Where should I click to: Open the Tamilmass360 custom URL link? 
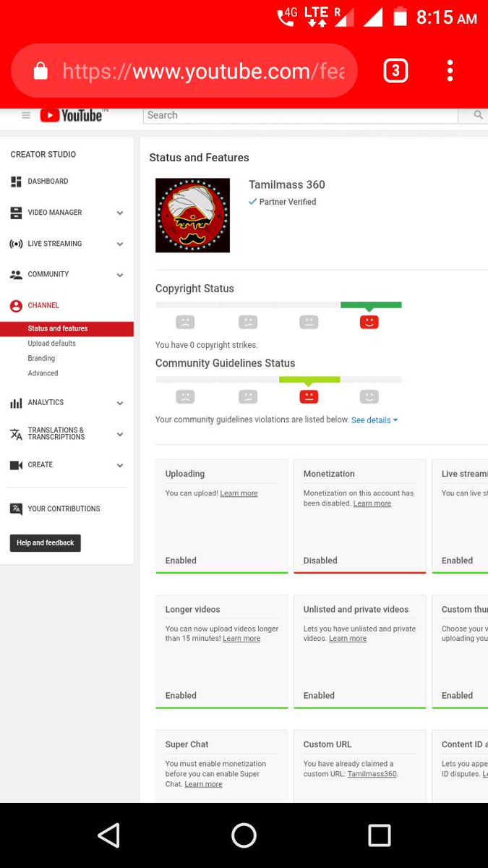pos(372,774)
